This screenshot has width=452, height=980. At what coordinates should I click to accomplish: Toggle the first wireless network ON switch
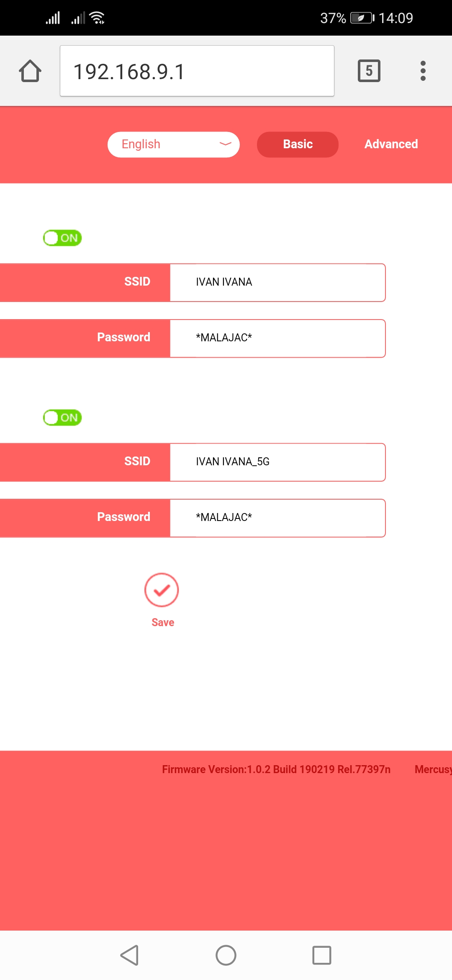(x=62, y=238)
